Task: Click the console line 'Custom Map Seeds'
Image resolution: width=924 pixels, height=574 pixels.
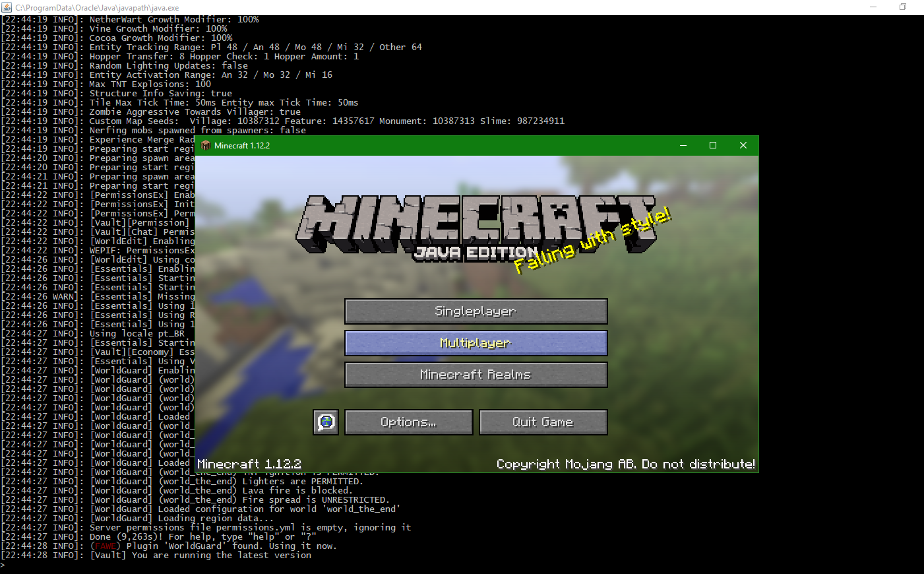Action: 282,121
